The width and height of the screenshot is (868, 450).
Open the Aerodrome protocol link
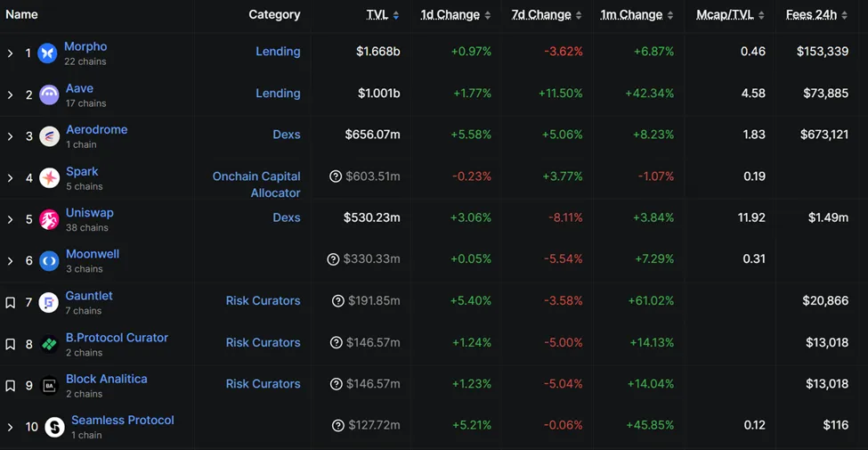point(96,129)
